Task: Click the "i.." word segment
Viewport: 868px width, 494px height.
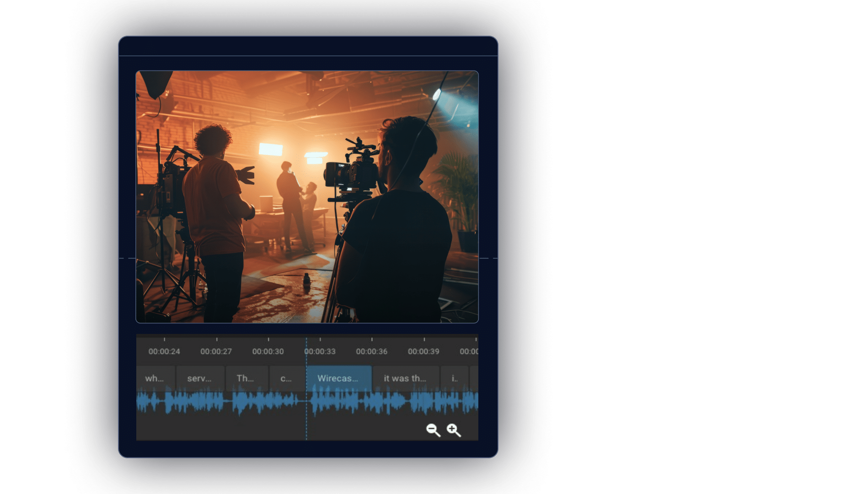Action: click(x=453, y=378)
